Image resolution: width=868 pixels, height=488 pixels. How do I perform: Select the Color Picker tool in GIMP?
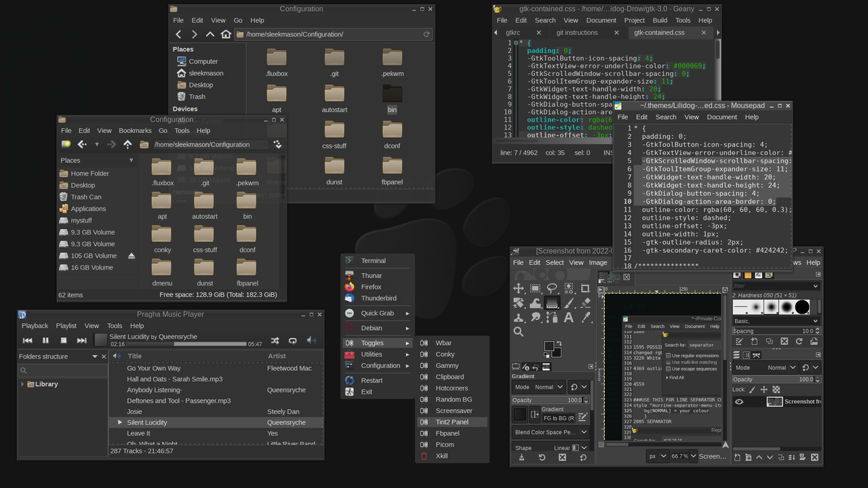(x=585, y=317)
